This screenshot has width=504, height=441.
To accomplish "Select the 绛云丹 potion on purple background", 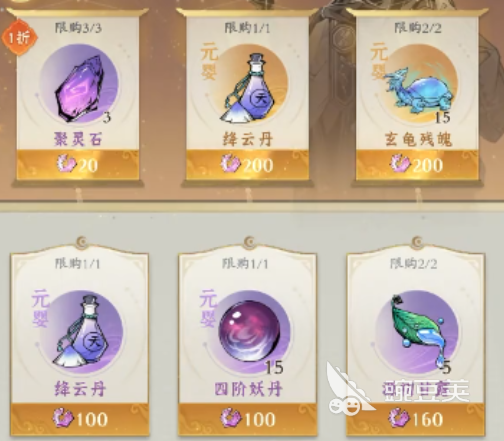I will tap(82, 331).
